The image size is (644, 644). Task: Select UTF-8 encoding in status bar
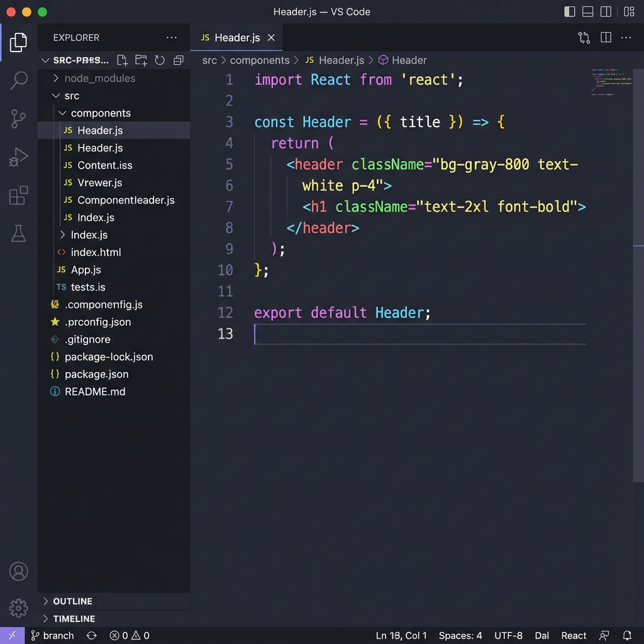508,636
